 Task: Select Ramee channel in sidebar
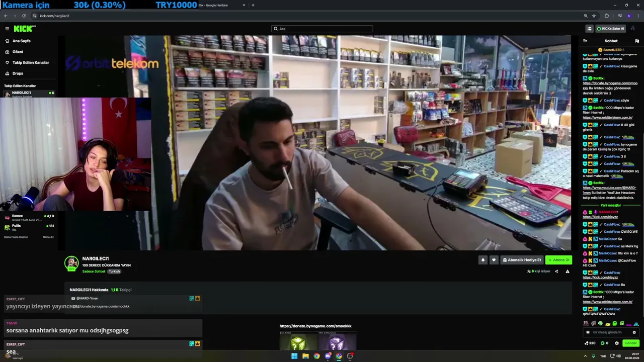pos(29,218)
